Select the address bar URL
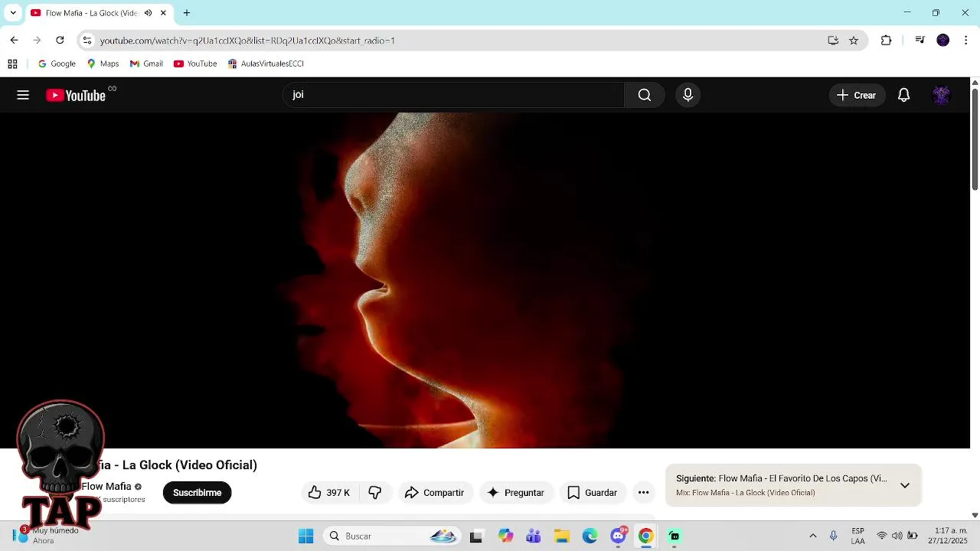Image resolution: width=980 pixels, height=551 pixels. [247, 41]
